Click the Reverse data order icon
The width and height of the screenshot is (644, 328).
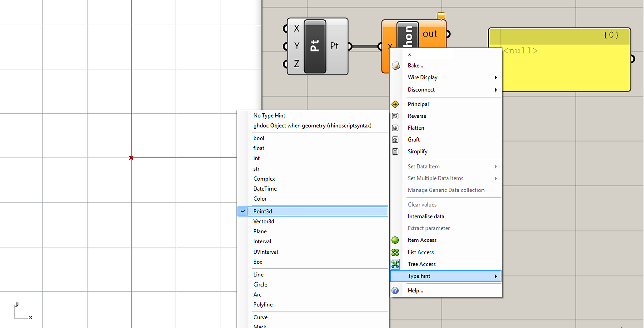coord(395,116)
